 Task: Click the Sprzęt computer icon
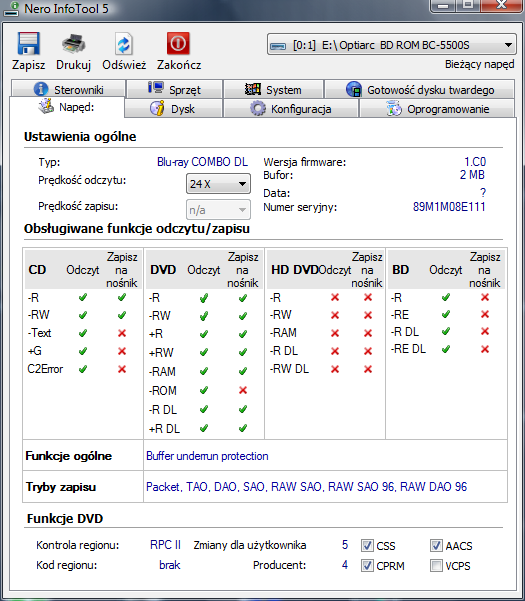click(156, 88)
